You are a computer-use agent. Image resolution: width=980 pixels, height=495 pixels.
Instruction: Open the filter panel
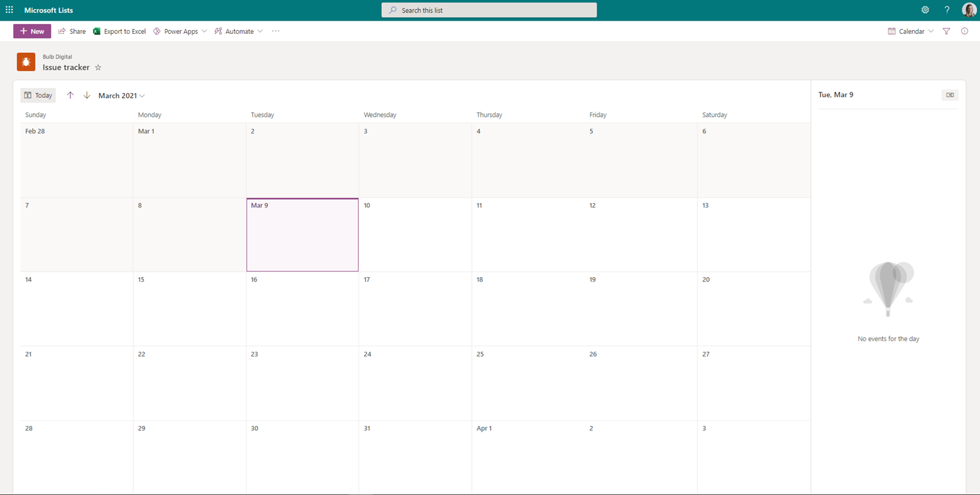(946, 31)
